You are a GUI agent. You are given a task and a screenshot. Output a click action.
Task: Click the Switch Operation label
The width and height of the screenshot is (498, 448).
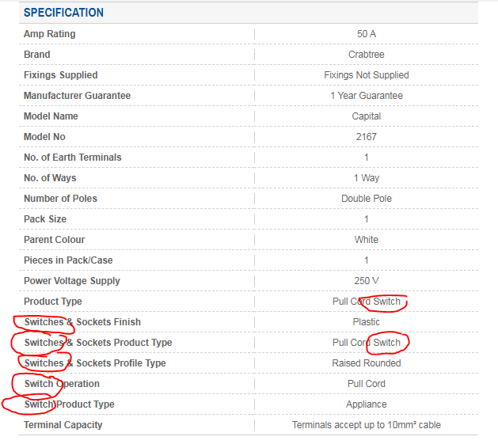[x=62, y=384]
